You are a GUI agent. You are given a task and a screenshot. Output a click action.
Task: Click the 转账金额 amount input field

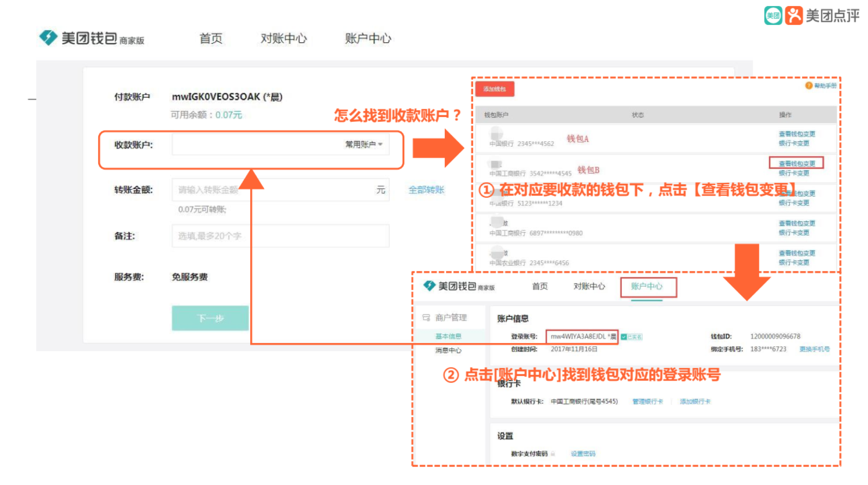tap(280, 190)
